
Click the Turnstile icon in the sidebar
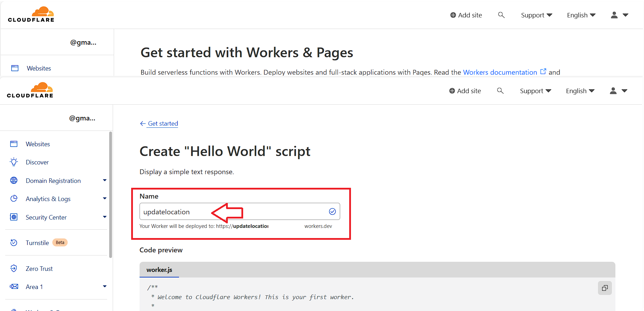(14, 243)
